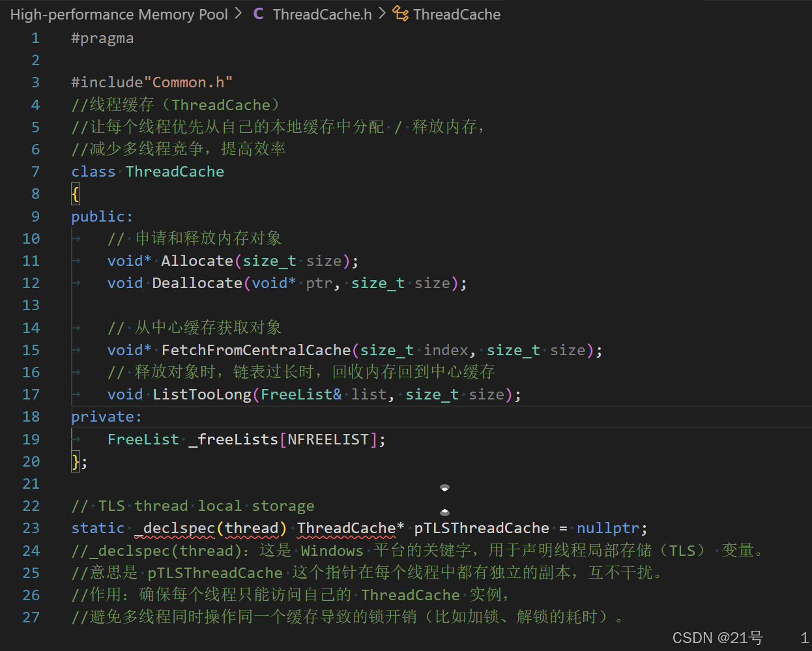
Task: Click the class name ThreadCache on line 7
Action: pos(175,171)
